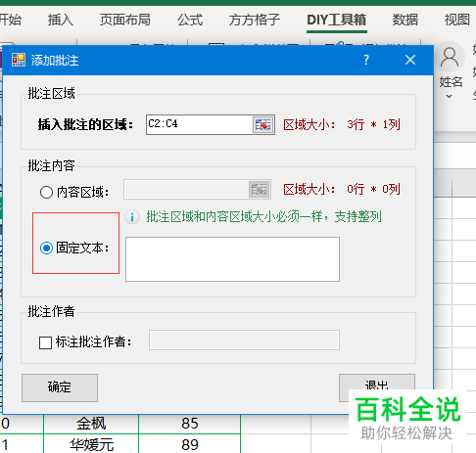The image size is (476, 453).
Task: Click the cell with value 85
Action: pyautogui.click(x=190, y=424)
